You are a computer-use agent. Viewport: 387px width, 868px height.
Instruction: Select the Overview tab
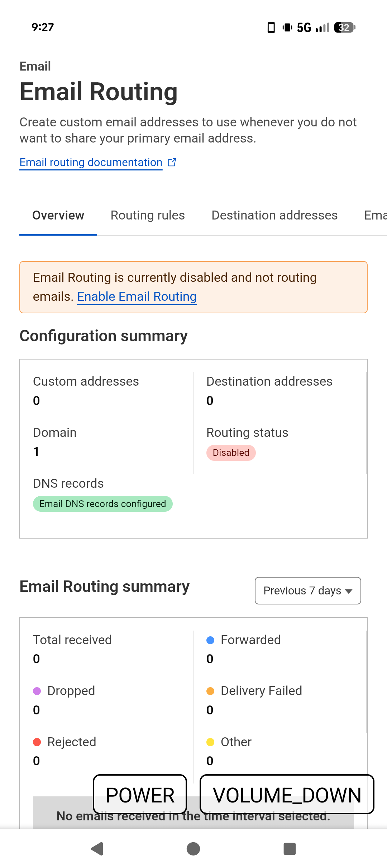click(x=58, y=215)
